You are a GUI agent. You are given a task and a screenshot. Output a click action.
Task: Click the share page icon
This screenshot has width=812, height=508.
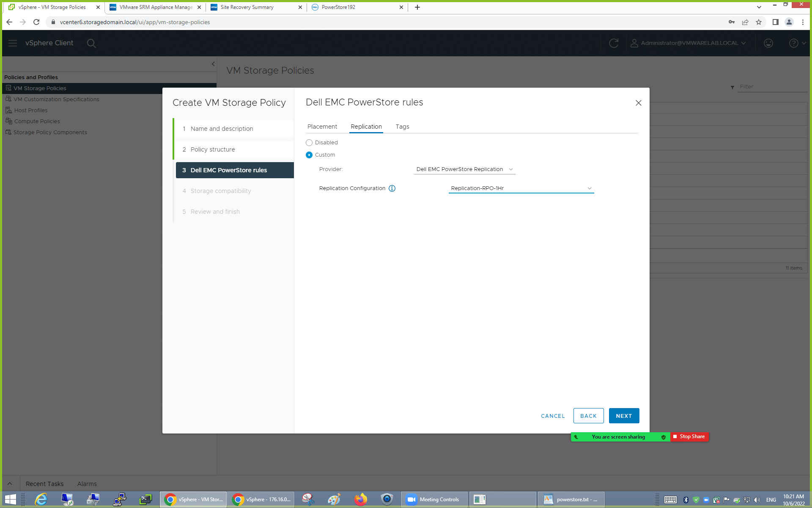[x=745, y=22]
